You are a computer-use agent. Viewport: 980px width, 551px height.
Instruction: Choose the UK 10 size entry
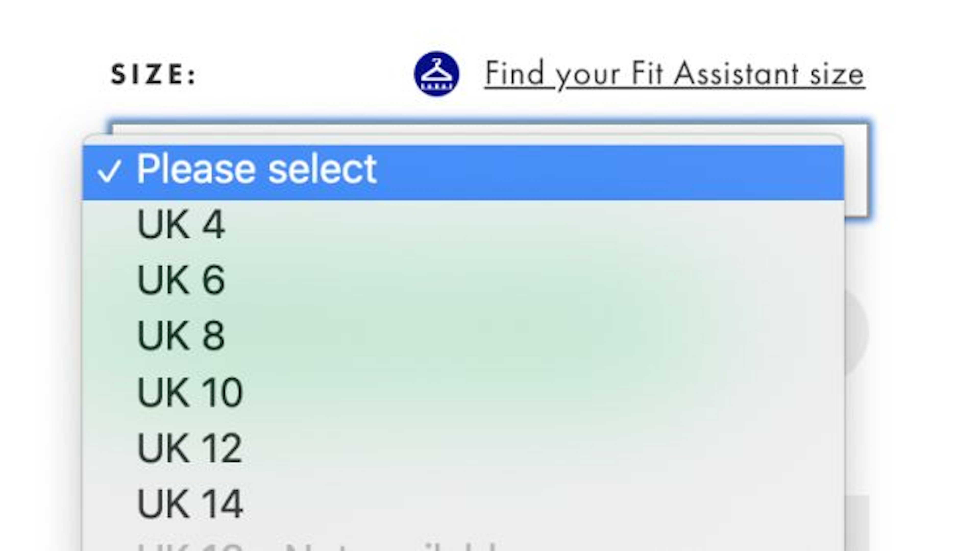(x=463, y=392)
